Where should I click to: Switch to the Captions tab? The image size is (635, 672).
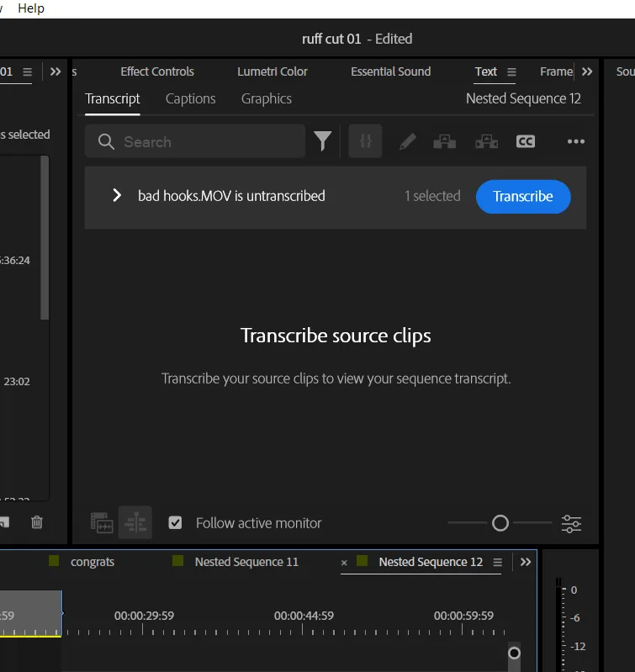pyautogui.click(x=191, y=99)
